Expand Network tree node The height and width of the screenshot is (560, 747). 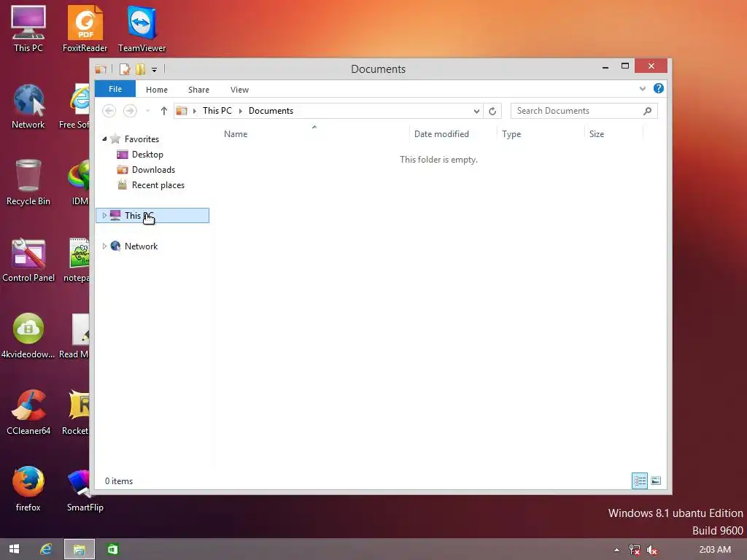[104, 246]
